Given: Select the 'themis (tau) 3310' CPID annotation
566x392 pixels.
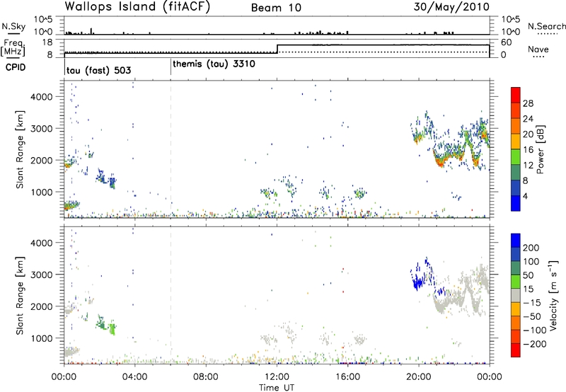Looking at the screenshot, I should coord(214,64).
